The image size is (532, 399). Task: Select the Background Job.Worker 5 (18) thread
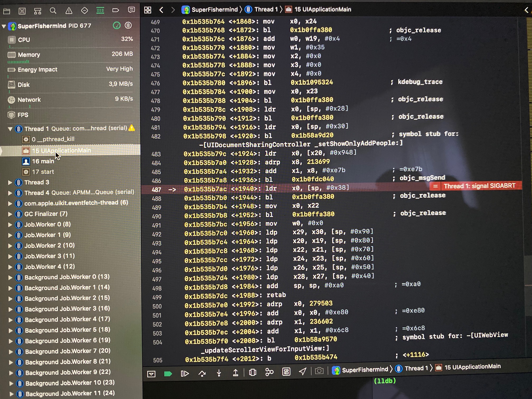(x=67, y=330)
